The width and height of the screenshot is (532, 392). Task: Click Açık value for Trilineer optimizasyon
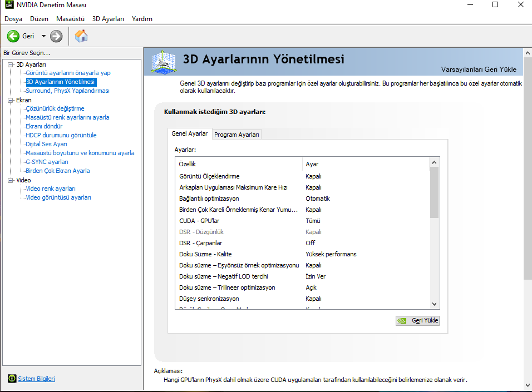[x=311, y=287]
